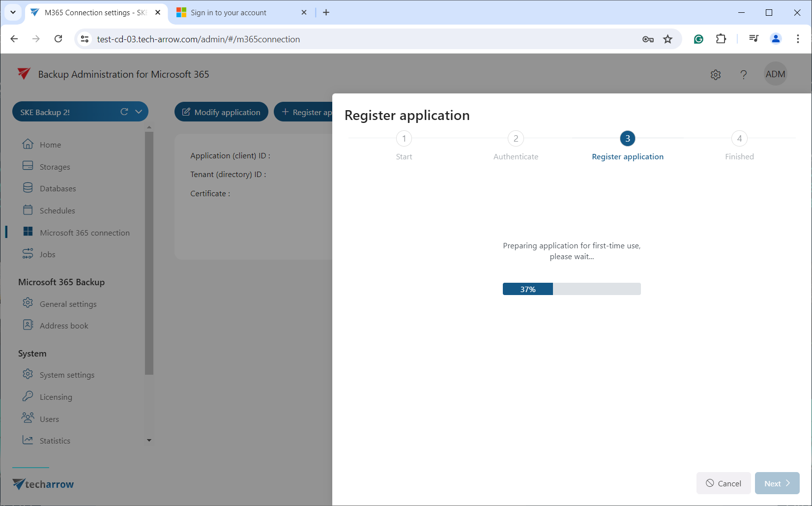
Task: Open Chrome profile avatar
Action: pyautogui.click(x=776, y=39)
